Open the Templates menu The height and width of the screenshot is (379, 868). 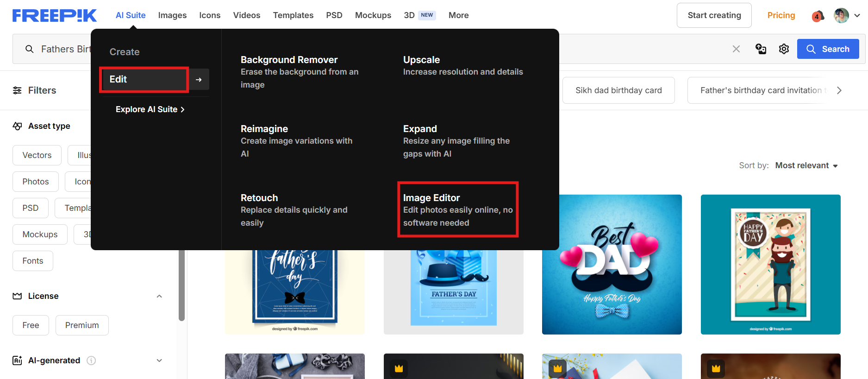coord(293,15)
